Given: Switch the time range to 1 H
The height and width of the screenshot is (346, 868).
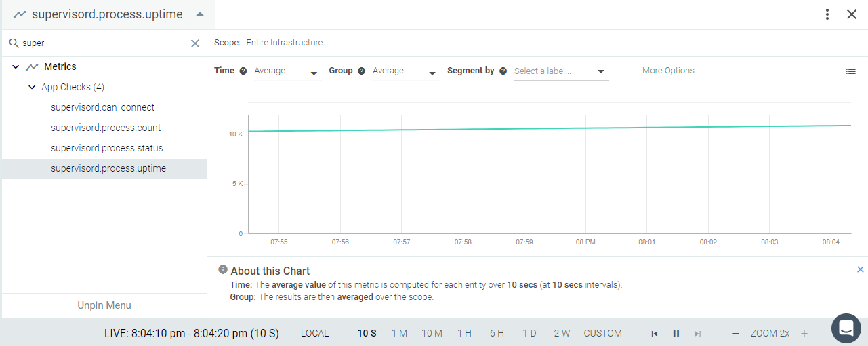Looking at the screenshot, I should pyautogui.click(x=464, y=333).
